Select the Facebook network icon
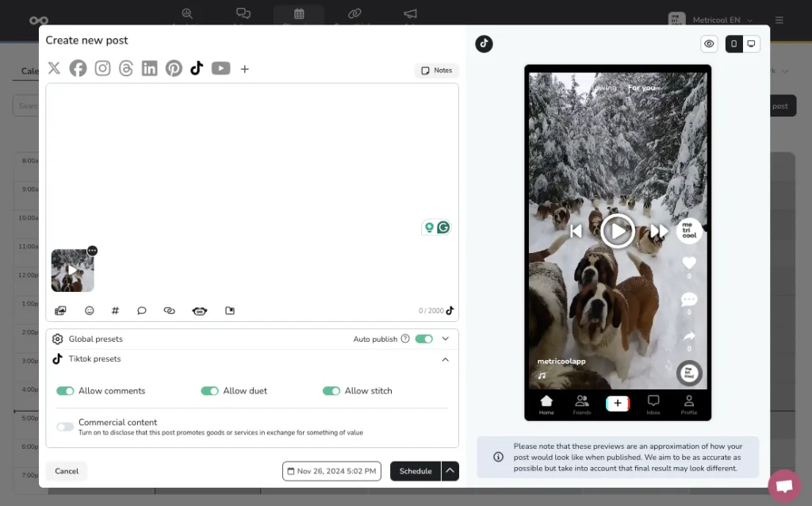The width and height of the screenshot is (812, 506). point(78,68)
